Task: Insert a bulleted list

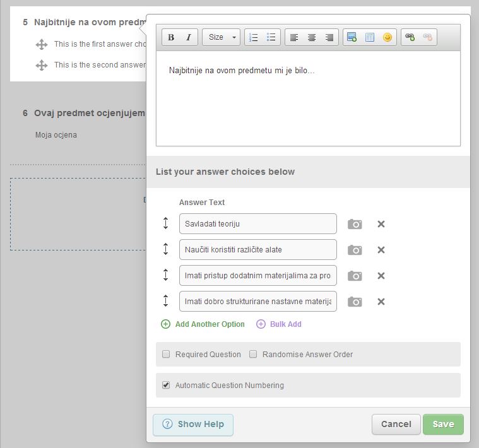Action: click(271, 37)
